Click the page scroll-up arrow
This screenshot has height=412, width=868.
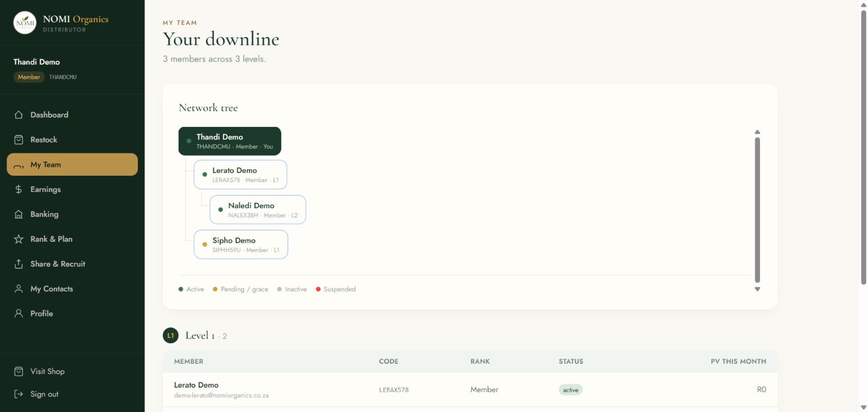coord(864,4)
